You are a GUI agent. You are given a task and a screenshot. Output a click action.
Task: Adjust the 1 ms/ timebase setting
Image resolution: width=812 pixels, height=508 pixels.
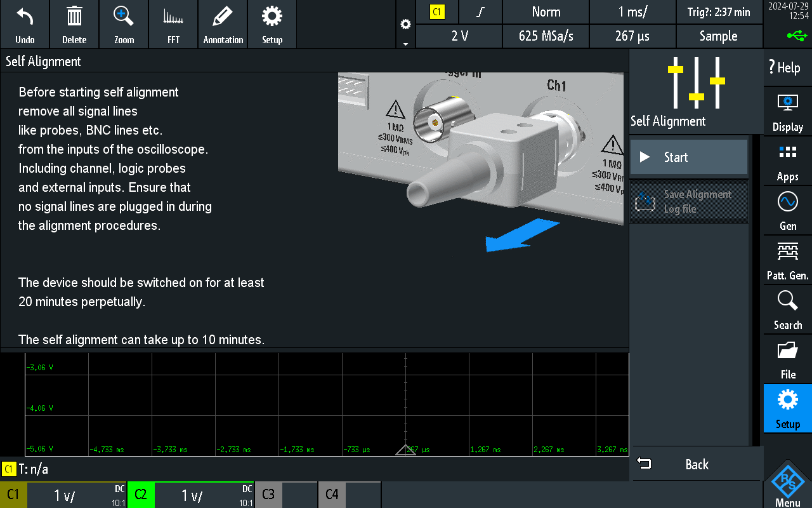(632, 11)
